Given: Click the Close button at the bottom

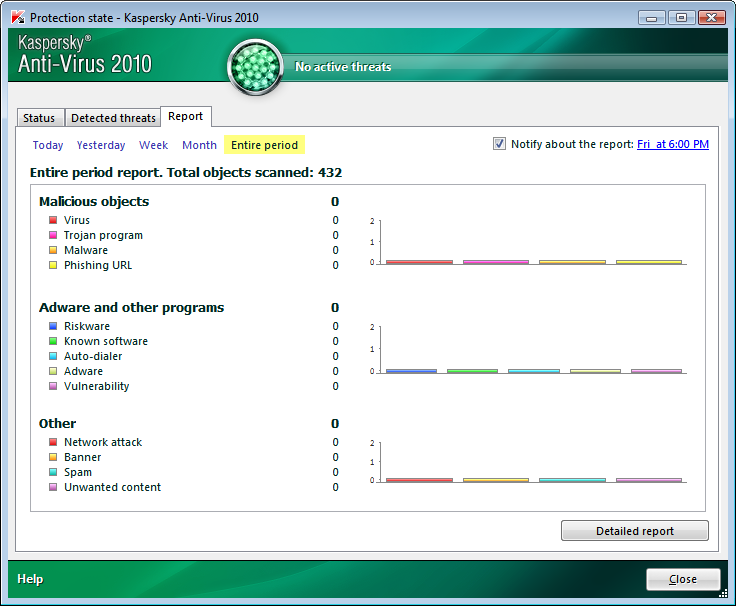Looking at the screenshot, I should pos(683,579).
